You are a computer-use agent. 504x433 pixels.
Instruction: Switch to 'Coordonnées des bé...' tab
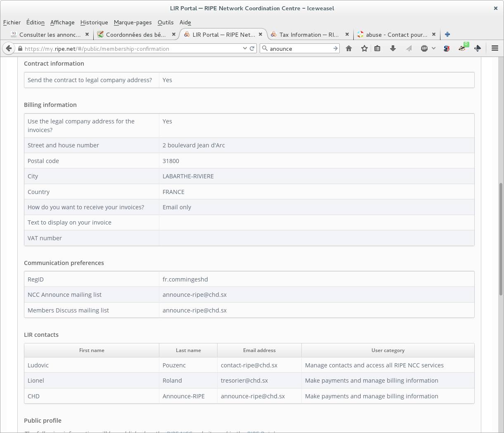point(137,35)
